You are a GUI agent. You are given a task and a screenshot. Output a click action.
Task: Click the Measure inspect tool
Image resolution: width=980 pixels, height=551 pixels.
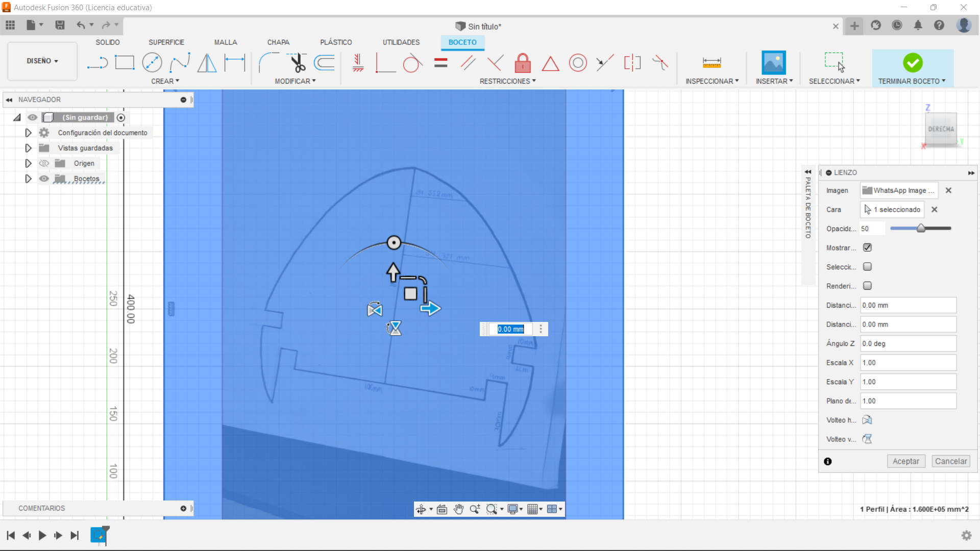[x=712, y=63]
